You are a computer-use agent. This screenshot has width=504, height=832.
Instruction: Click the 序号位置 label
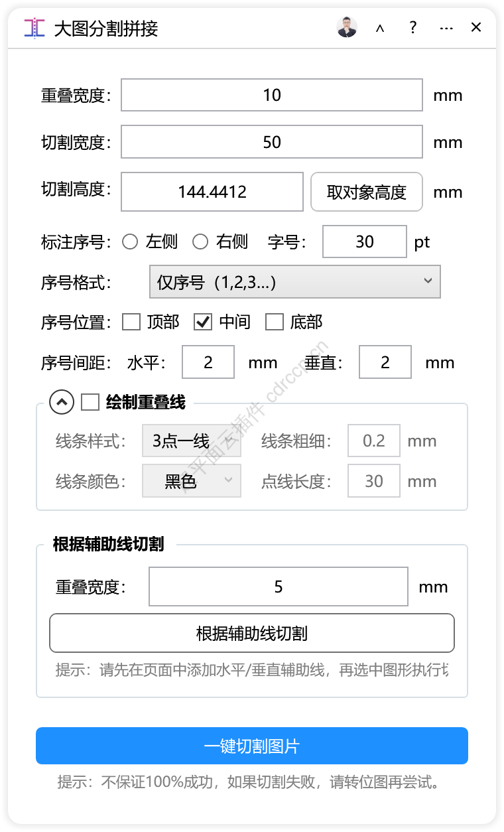pos(76,323)
